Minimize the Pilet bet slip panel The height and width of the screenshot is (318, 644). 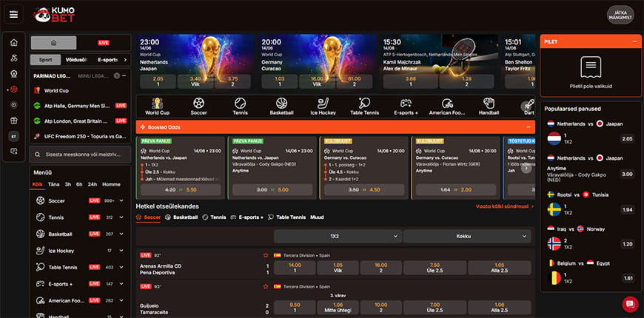click(634, 41)
